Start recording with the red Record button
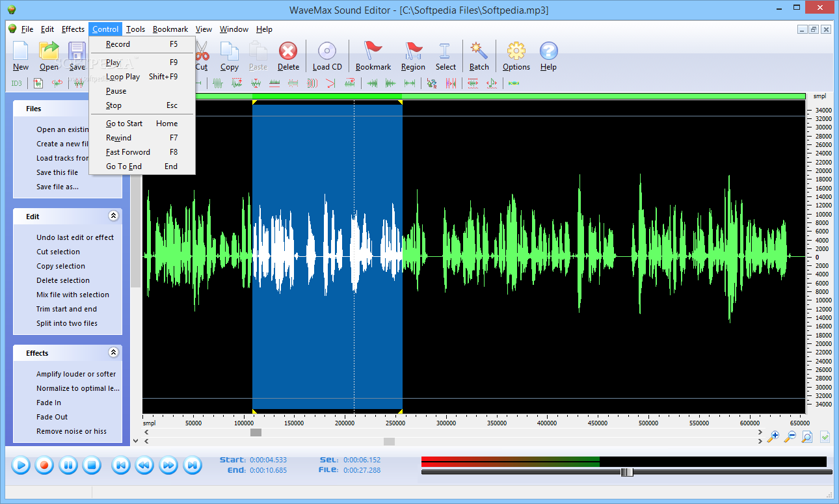839x504 pixels. pos(44,465)
